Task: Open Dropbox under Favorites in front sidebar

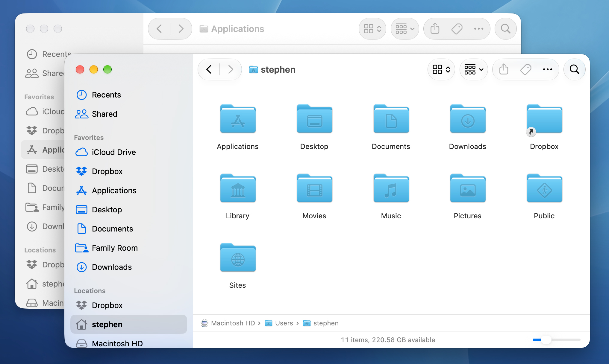Action: pyautogui.click(x=129, y=171)
